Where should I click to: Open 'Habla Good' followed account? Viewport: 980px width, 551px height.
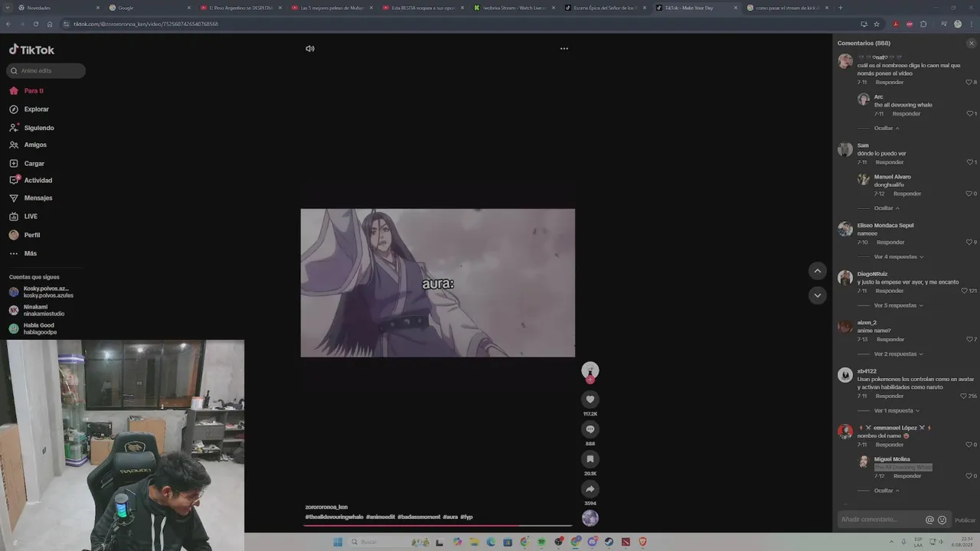[34, 328]
